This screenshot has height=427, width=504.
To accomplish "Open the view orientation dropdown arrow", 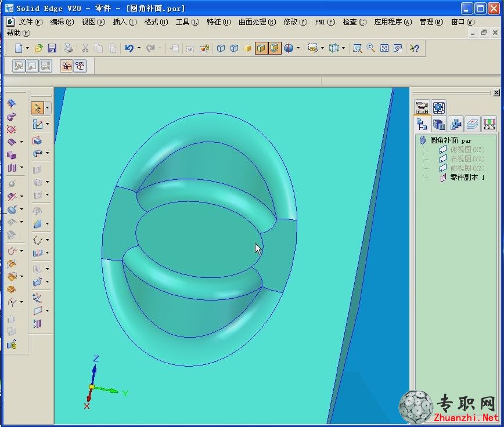I will pos(343,48).
